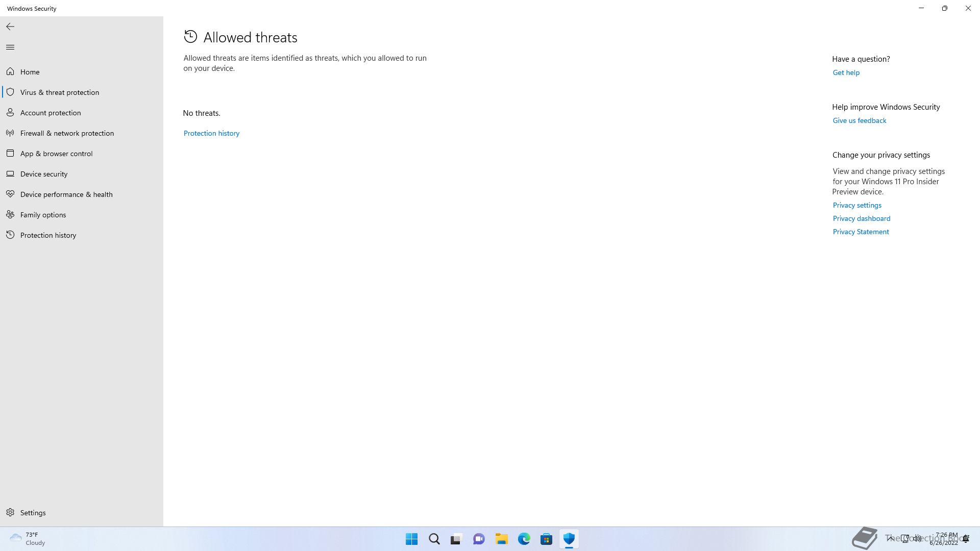Image resolution: width=980 pixels, height=551 pixels.
Task: Open File Explorer from taskbar
Action: click(501, 539)
